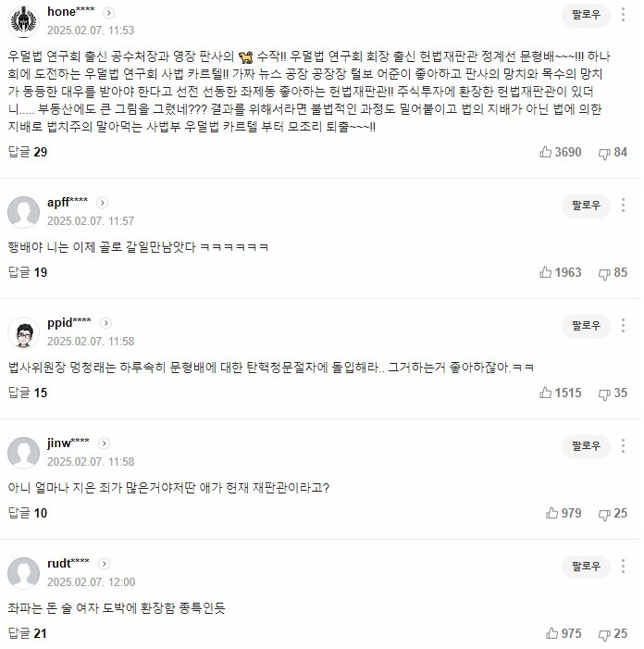Open ppid**** profile avatar

tap(23, 332)
